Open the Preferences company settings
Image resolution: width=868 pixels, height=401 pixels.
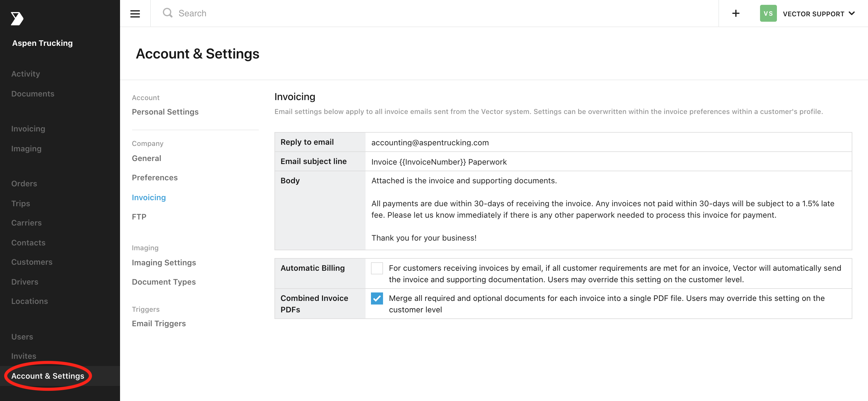tap(155, 177)
